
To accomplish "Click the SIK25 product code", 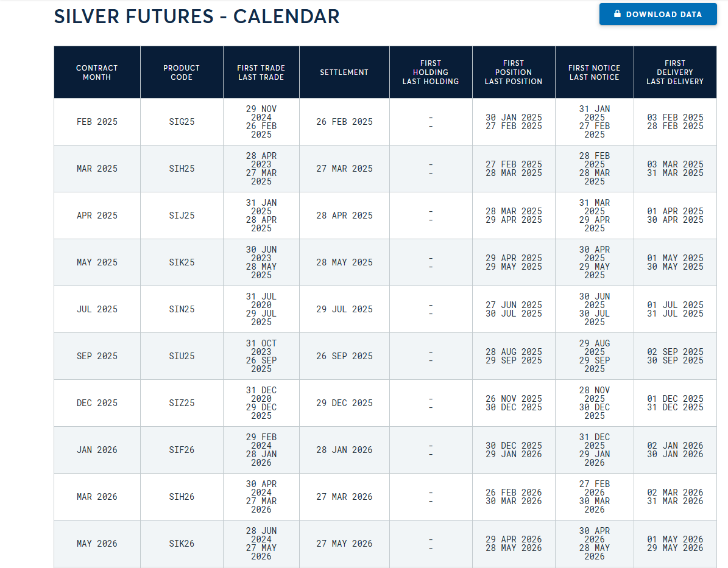I will coord(182,262).
